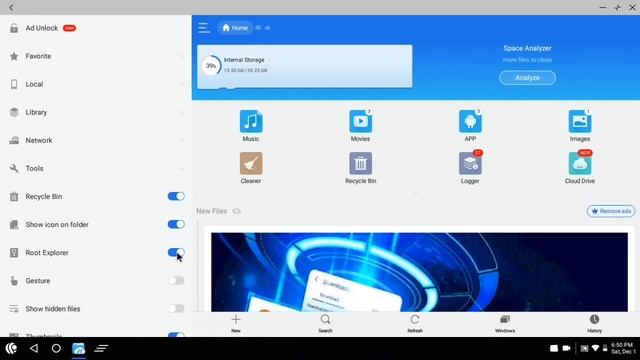Click the Remove ads button
640x360 pixels.
pyautogui.click(x=611, y=211)
